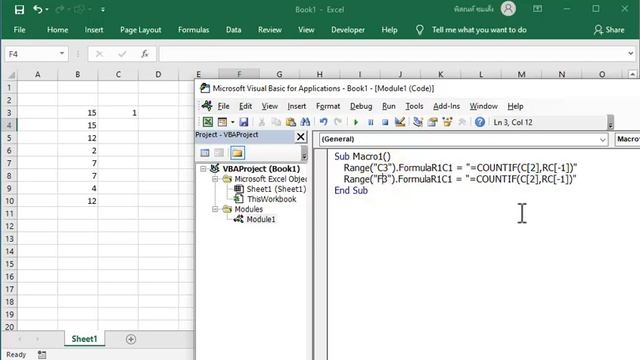Click the Reset stop icon
The image size is (640, 360).
(385, 122)
